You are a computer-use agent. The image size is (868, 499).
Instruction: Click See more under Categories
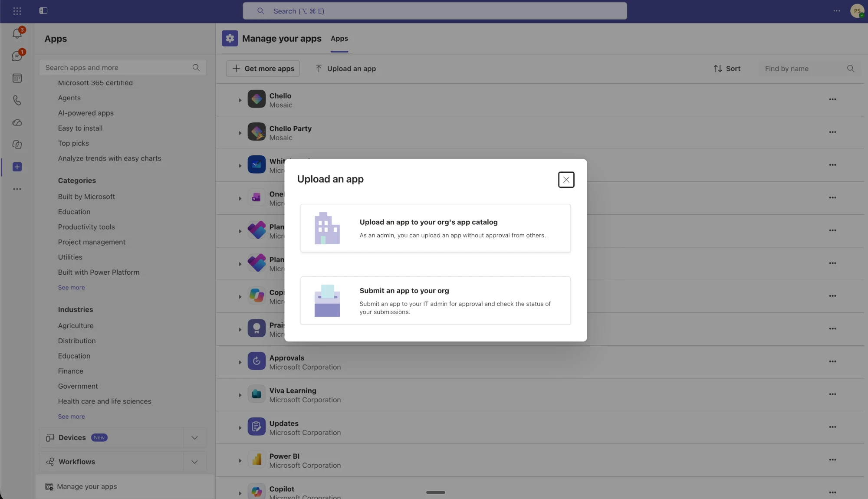(x=71, y=288)
